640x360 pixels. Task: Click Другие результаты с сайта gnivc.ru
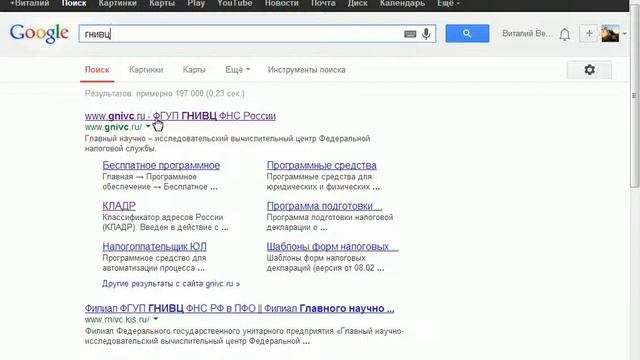(x=171, y=284)
